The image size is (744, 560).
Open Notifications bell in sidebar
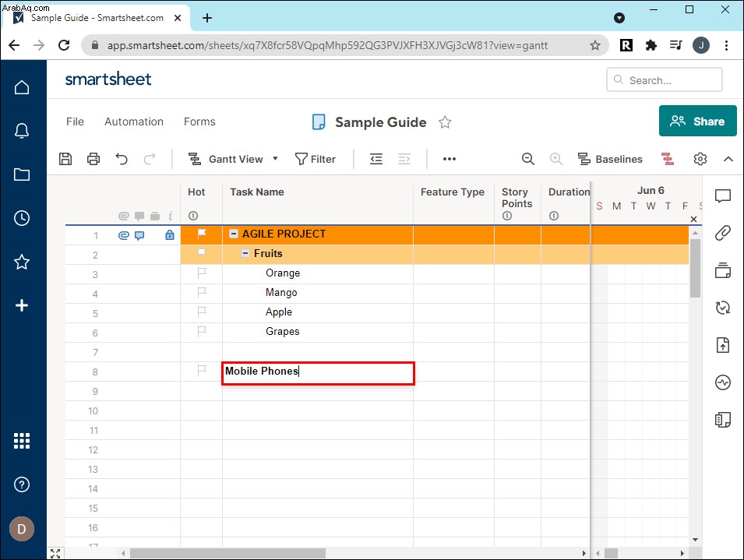22,131
